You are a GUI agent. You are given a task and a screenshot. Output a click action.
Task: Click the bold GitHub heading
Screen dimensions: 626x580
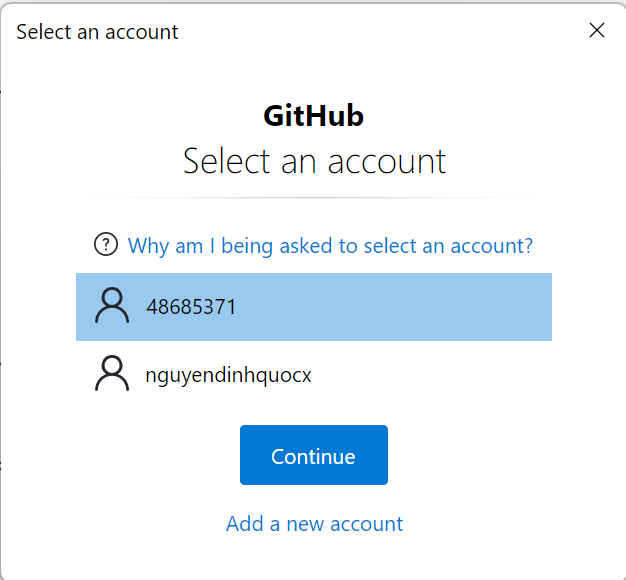313,116
